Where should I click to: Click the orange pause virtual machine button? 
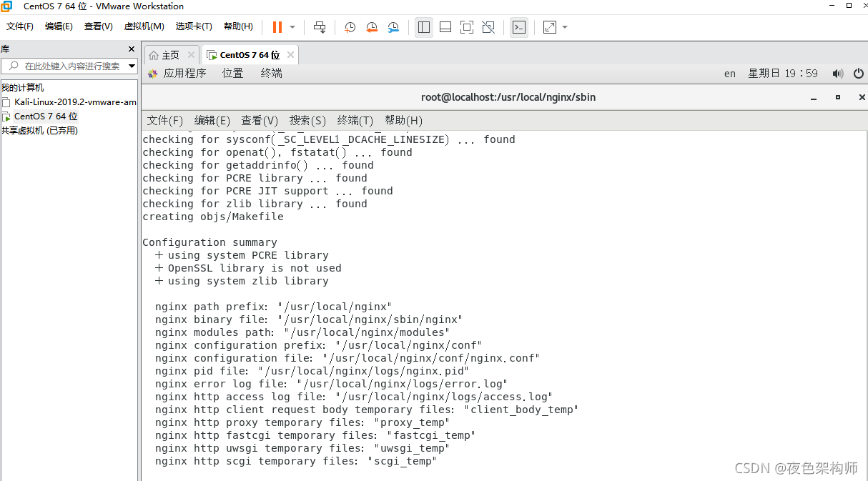coord(277,27)
